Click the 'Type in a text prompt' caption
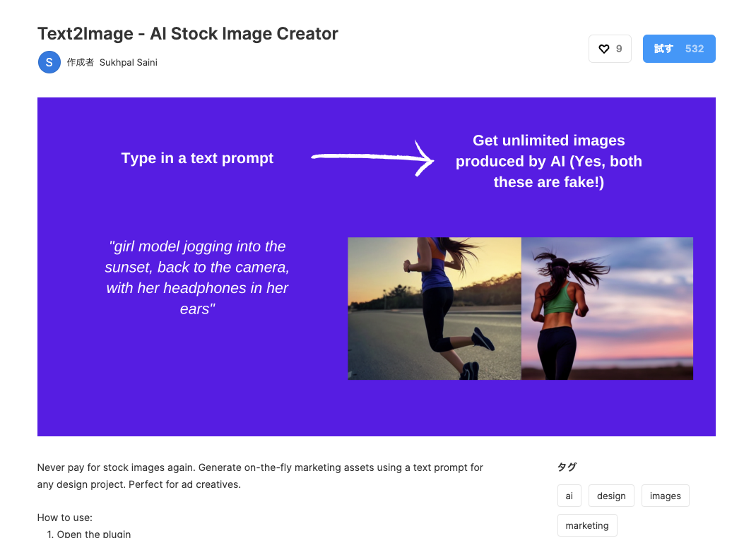This screenshot has height=538, width=756. click(x=197, y=158)
